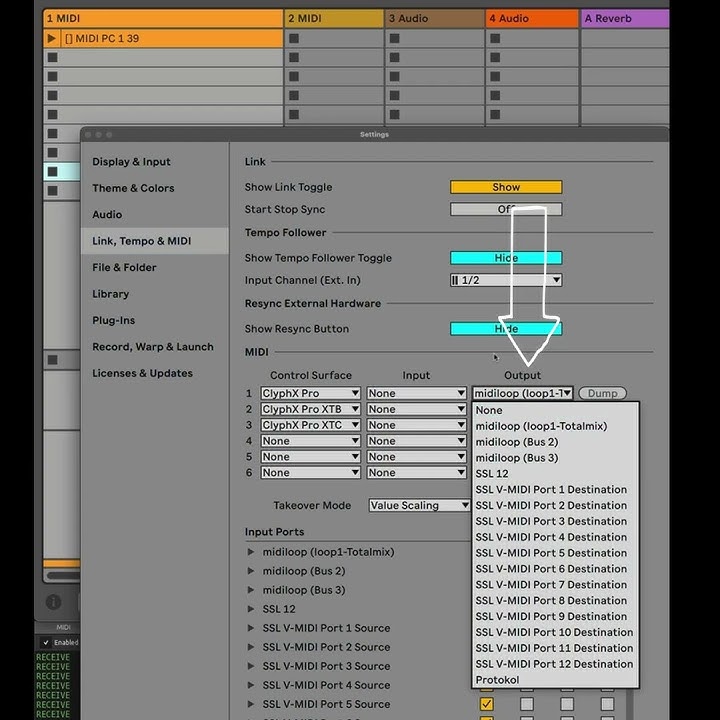Check MPE box for SSL V-MIDI Port 5 Source
Screen dimensions: 720x720
[608, 704]
